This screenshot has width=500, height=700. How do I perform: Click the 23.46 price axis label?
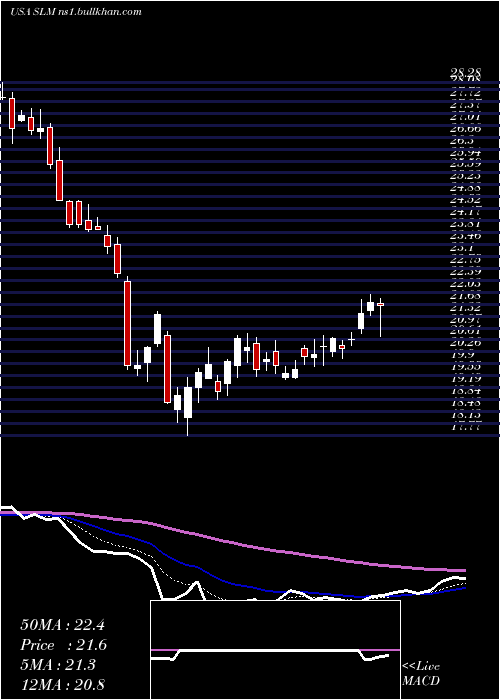pyautogui.click(x=465, y=236)
